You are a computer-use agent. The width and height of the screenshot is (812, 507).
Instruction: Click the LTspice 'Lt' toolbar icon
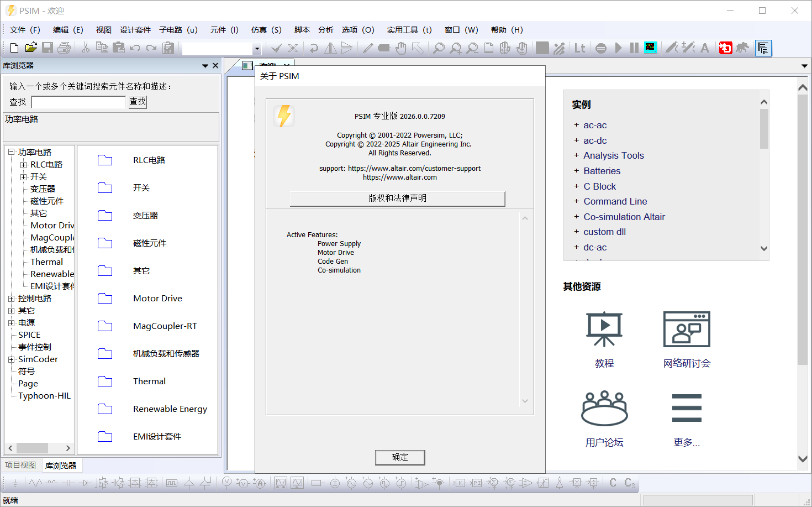(x=579, y=48)
